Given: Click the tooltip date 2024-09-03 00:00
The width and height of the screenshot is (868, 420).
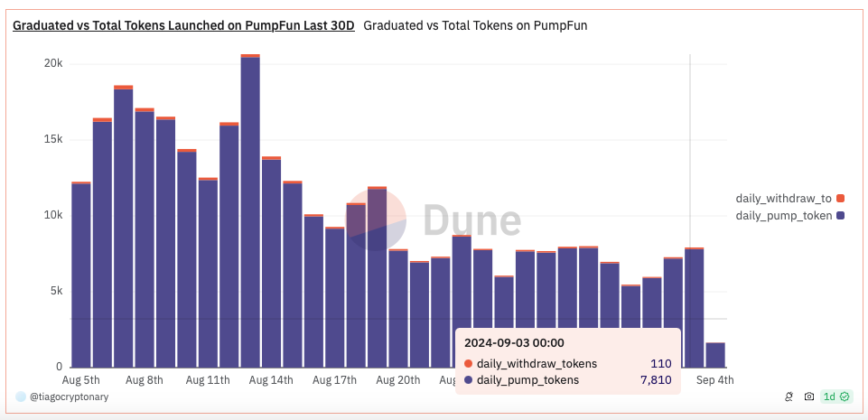Looking at the screenshot, I should click(x=514, y=342).
